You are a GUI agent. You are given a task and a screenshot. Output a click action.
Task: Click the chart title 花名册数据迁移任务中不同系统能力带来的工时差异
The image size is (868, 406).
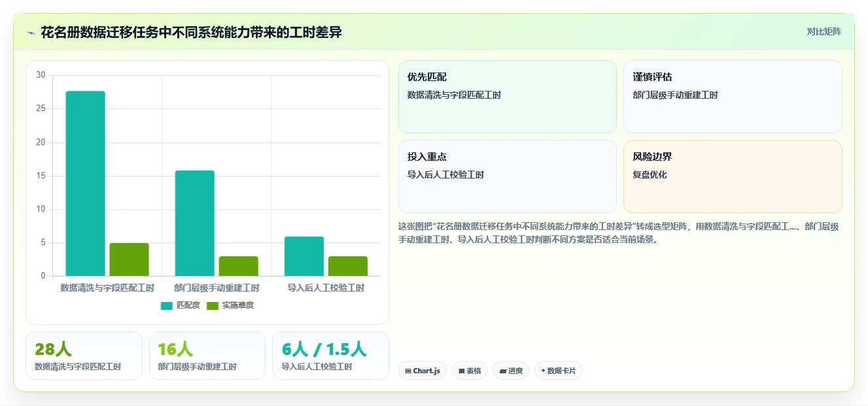point(191,33)
